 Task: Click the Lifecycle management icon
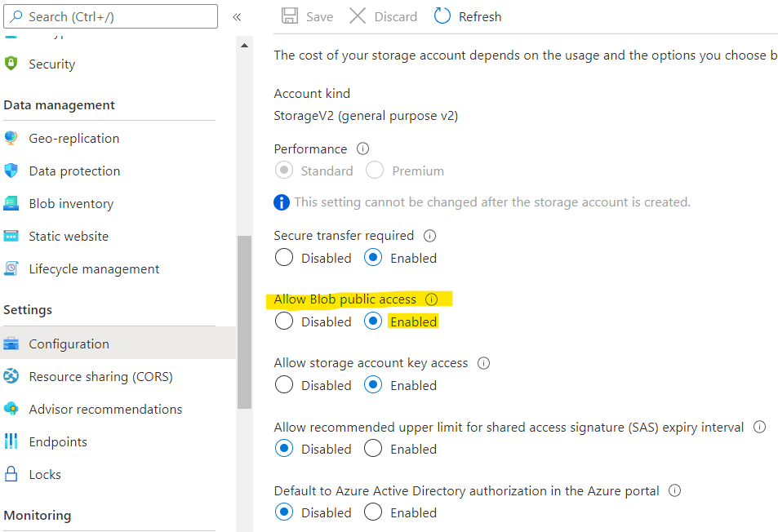coord(11,269)
